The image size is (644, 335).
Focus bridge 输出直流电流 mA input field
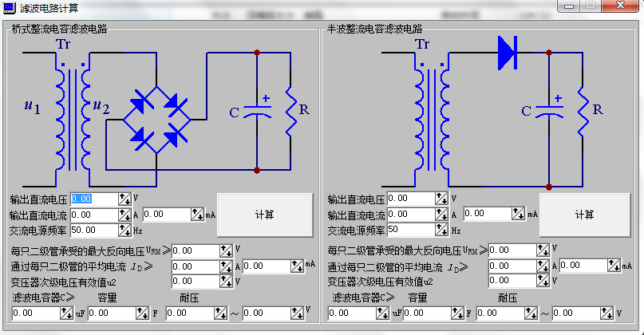pos(167,214)
